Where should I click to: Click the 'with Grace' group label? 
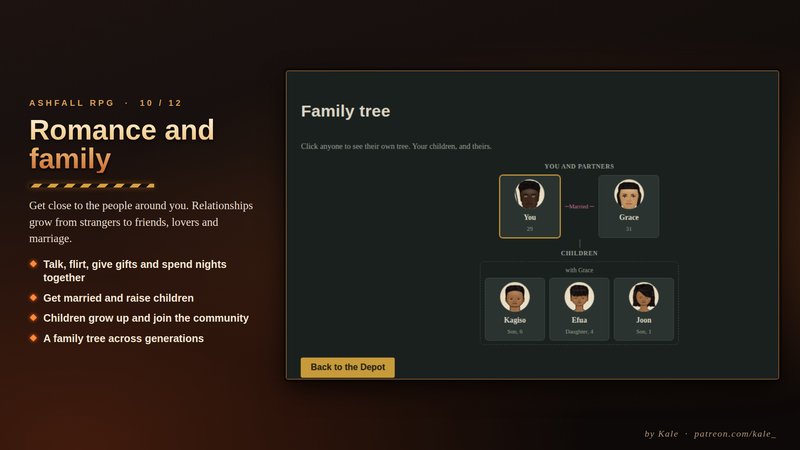pyautogui.click(x=579, y=270)
